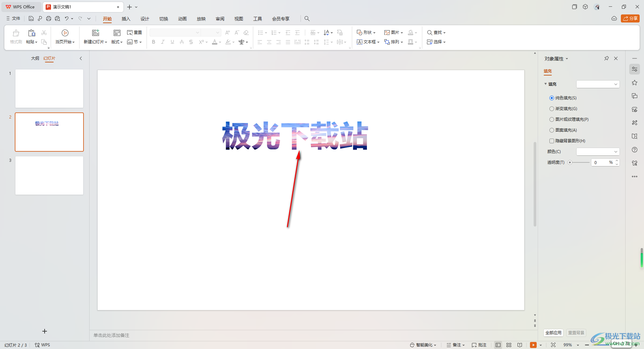Click the Undo arrow icon
This screenshot has height=349, width=644.
coord(67,18)
